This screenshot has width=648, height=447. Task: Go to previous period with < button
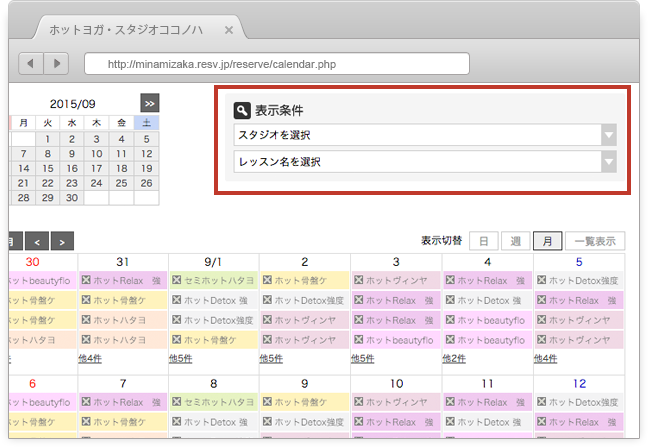[x=37, y=241]
